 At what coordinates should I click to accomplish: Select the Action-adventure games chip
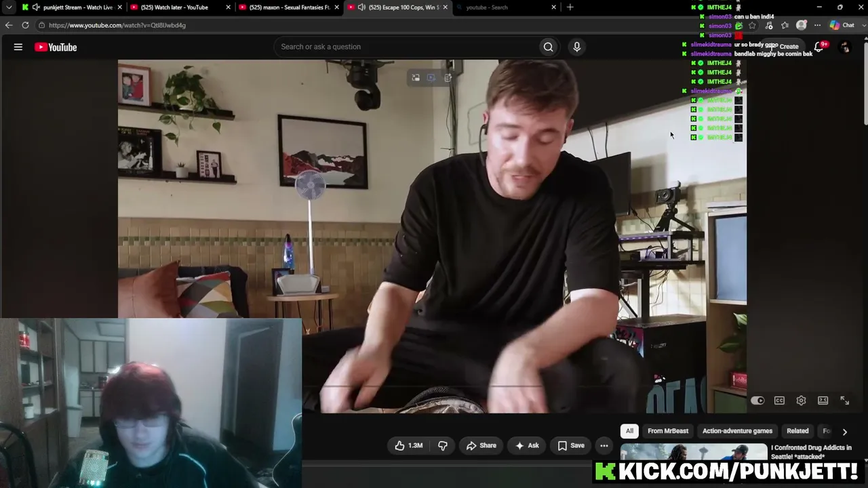[x=737, y=431]
